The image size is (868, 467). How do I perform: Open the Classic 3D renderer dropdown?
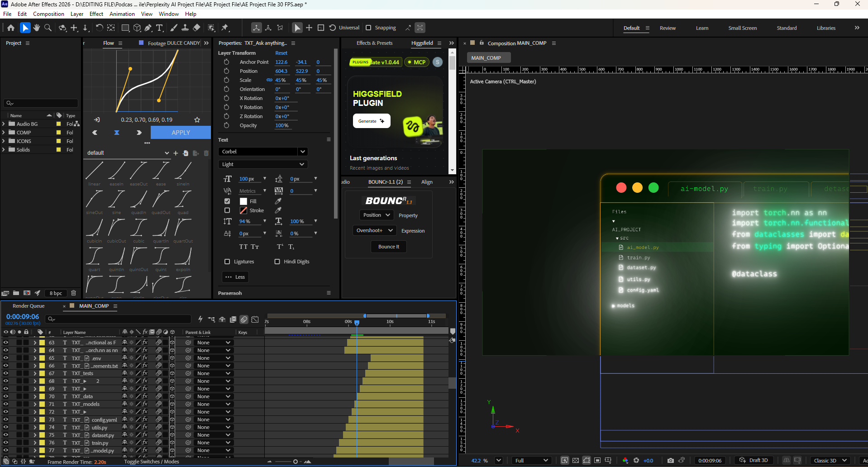coord(830,461)
